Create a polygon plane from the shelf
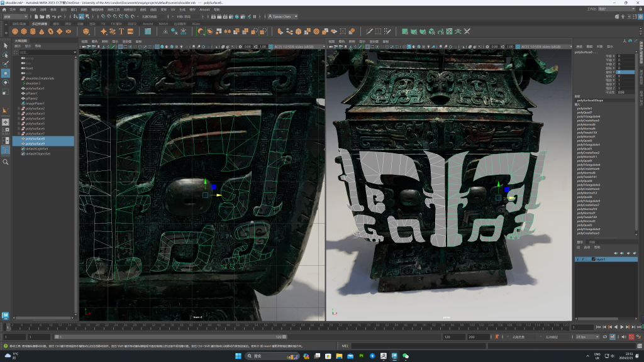 pyautogui.click(x=60, y=31)
